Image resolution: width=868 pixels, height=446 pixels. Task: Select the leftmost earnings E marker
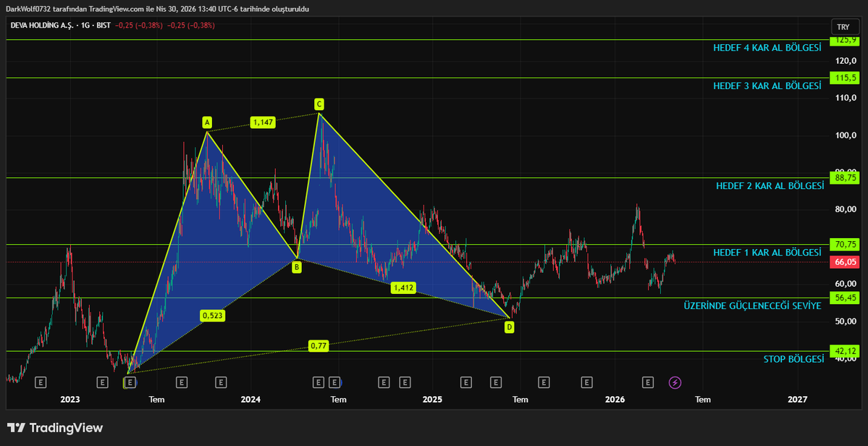coord(41,382)
